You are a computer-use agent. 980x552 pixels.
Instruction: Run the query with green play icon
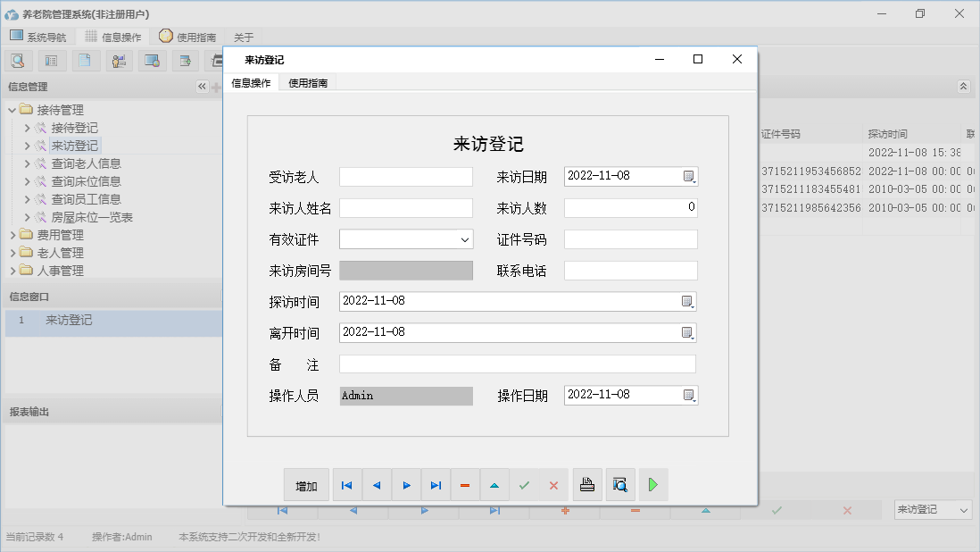(652, 485)
